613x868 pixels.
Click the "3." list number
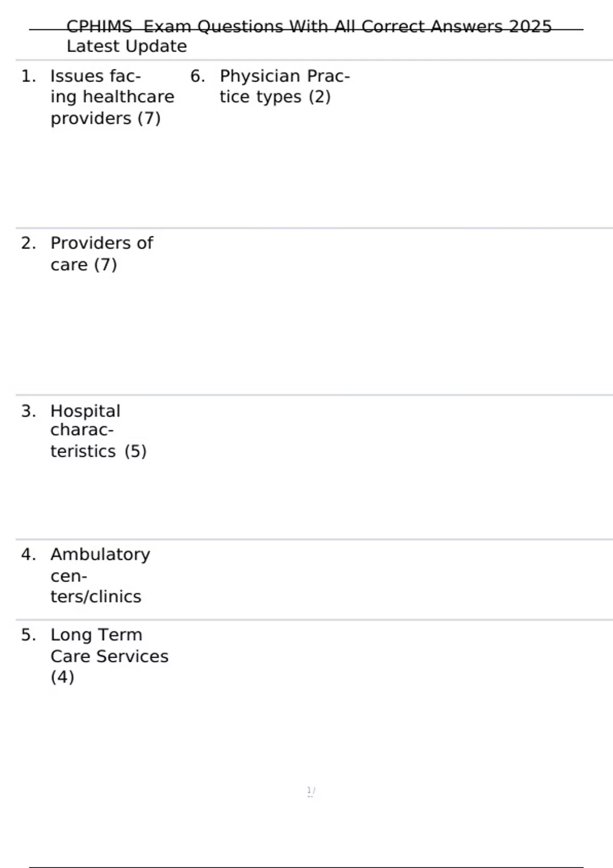click(x=29, y=411)
